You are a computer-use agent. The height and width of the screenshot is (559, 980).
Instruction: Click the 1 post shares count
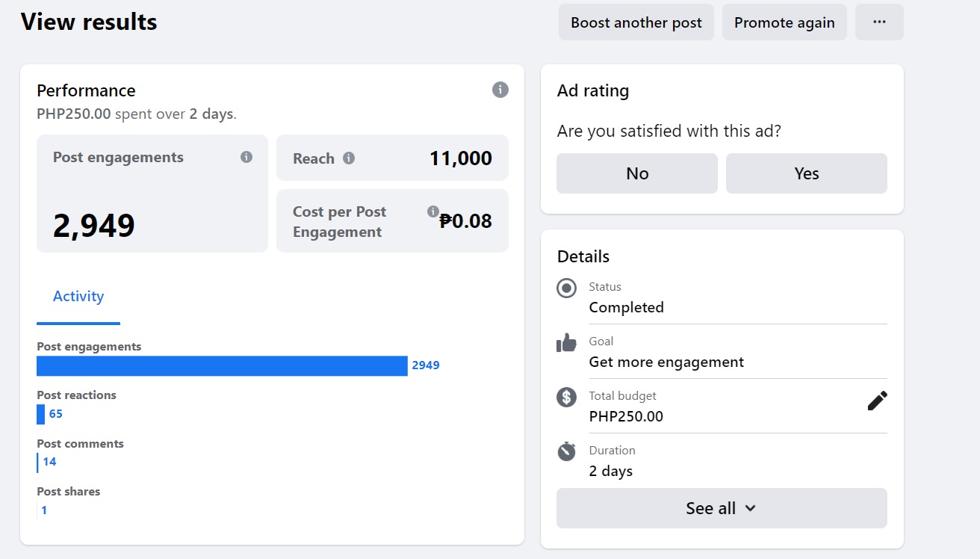click(44, 510)
